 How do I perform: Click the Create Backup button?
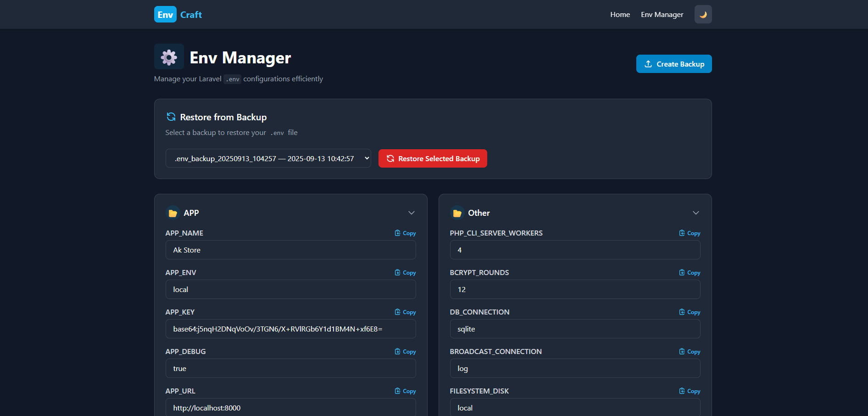pos(673,64)
